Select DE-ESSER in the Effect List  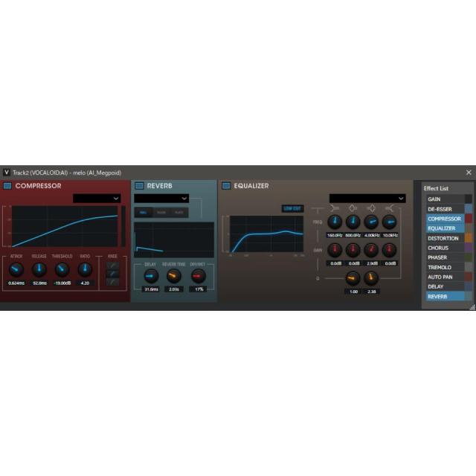pyautogui.click(x=446, y=209)
